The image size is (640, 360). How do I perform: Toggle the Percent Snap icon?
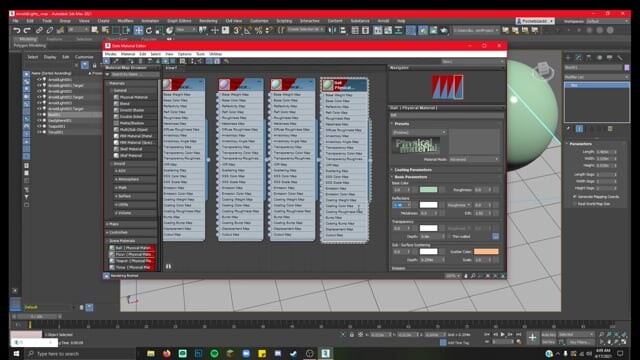point(258,30)
